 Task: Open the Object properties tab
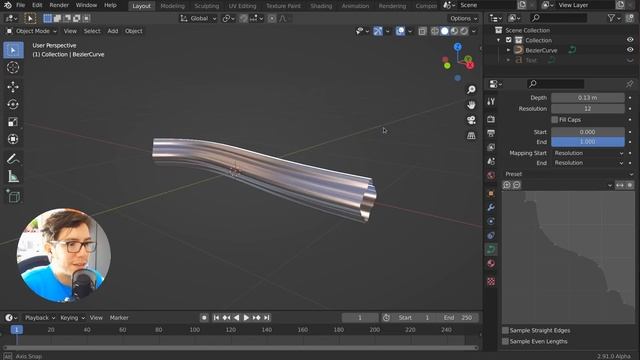pos(491,193)
